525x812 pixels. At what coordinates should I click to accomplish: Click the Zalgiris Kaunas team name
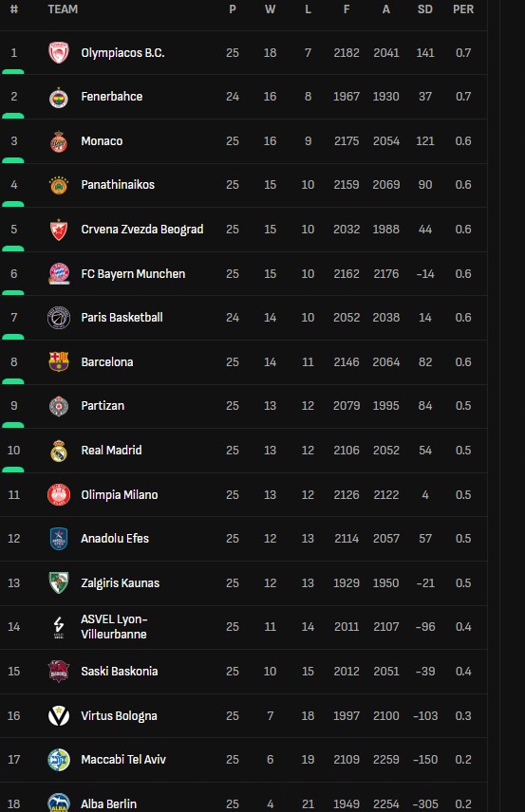(121, 583)
